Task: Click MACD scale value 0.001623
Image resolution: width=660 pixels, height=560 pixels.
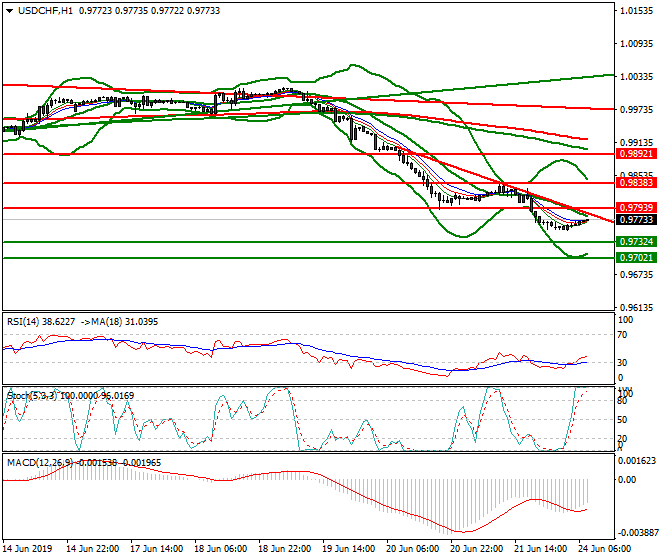Action: coord(637,461)
